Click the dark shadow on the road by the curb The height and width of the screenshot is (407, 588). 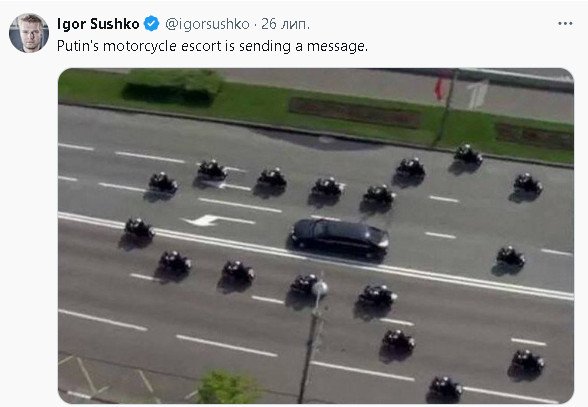pyautogui.click(x=319, y=140)
